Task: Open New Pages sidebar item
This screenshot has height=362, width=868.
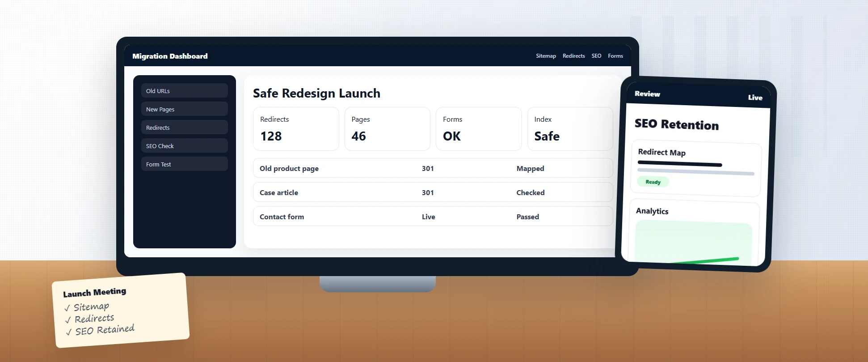Action: click(185, 109)
